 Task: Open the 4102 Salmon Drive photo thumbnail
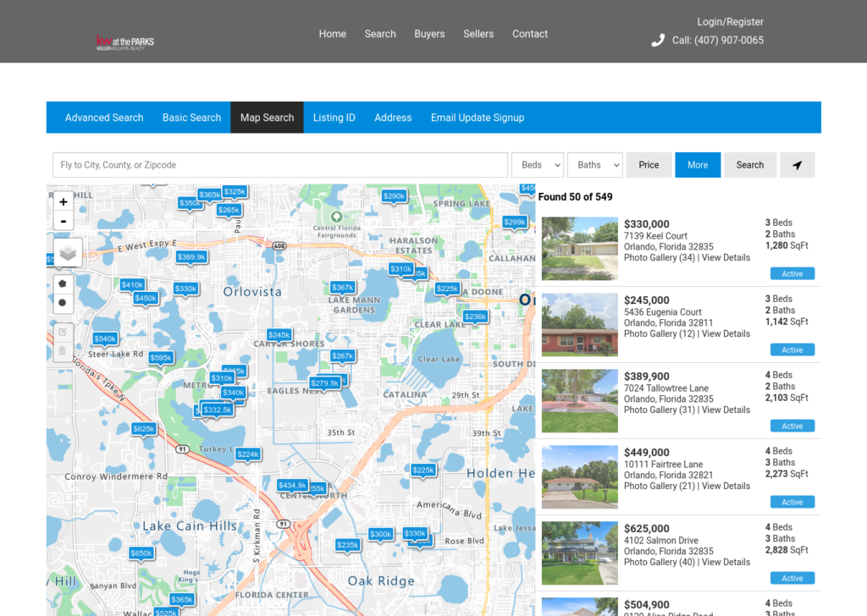click(x=579, y=553)
